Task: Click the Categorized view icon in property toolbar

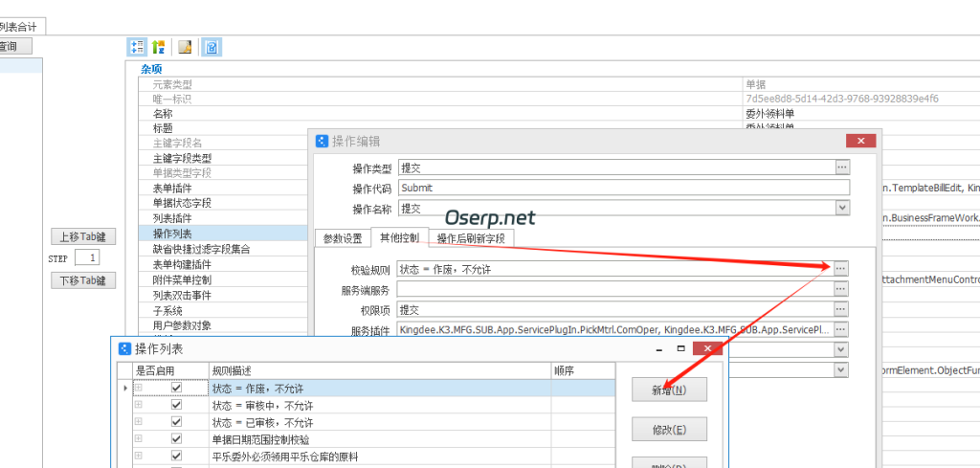Action: (137, 47)
